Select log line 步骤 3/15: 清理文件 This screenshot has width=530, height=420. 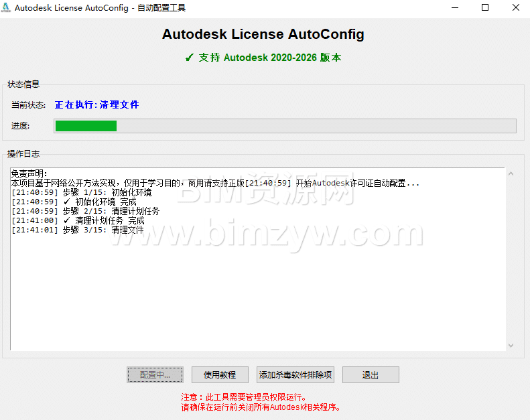point(78,230)
